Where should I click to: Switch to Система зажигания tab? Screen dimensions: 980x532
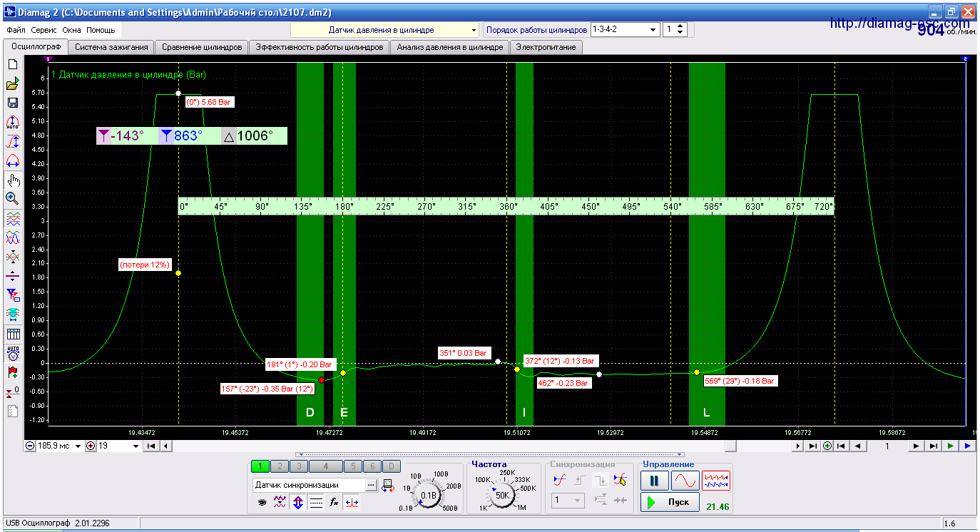coord(111,48)
